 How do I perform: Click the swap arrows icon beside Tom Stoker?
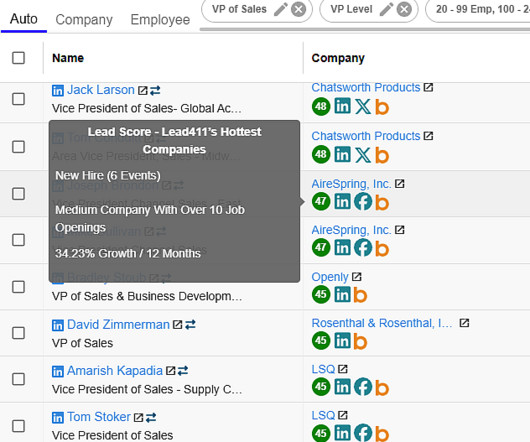pyautogui.click(x=151, y=418)
